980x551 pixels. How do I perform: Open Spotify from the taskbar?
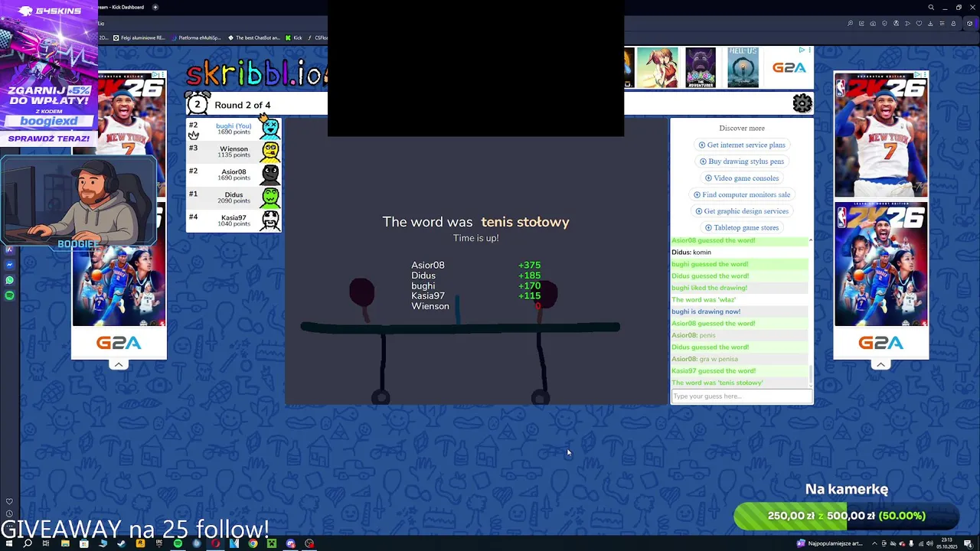[178, 543]
